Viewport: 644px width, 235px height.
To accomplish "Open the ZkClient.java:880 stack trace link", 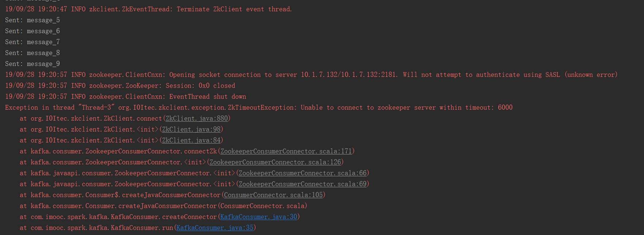I will pos(197,118).
